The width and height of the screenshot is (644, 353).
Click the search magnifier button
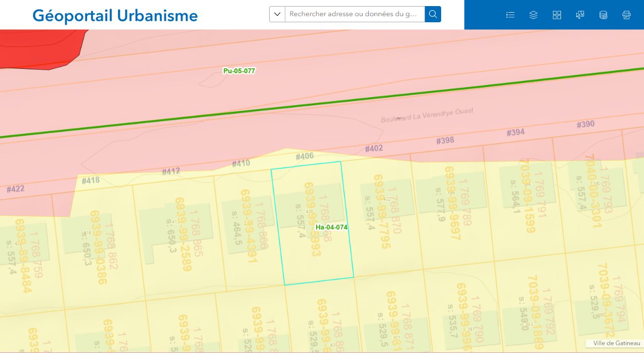tap(433, 14)
